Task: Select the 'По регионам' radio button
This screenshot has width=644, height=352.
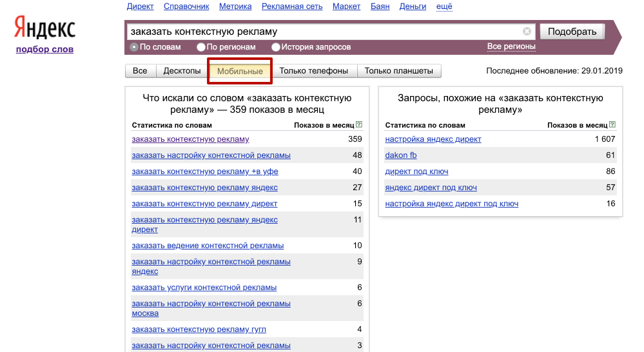Action: coord(201,47)
